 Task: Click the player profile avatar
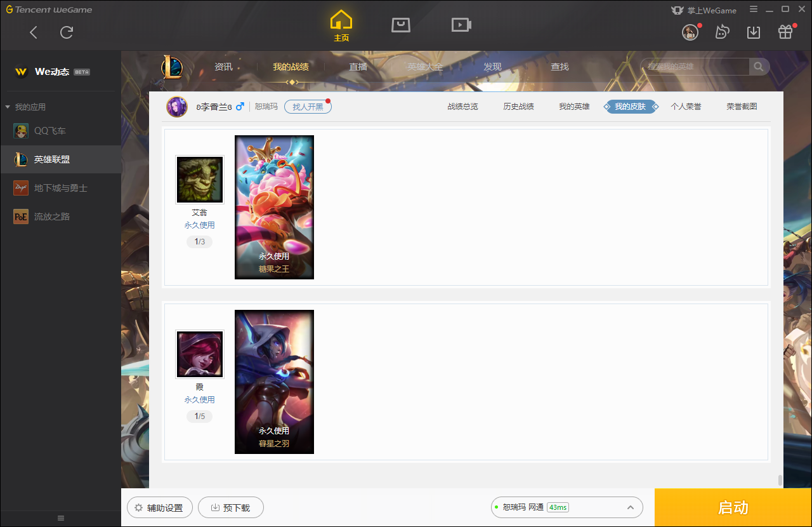tap(177, 107)
